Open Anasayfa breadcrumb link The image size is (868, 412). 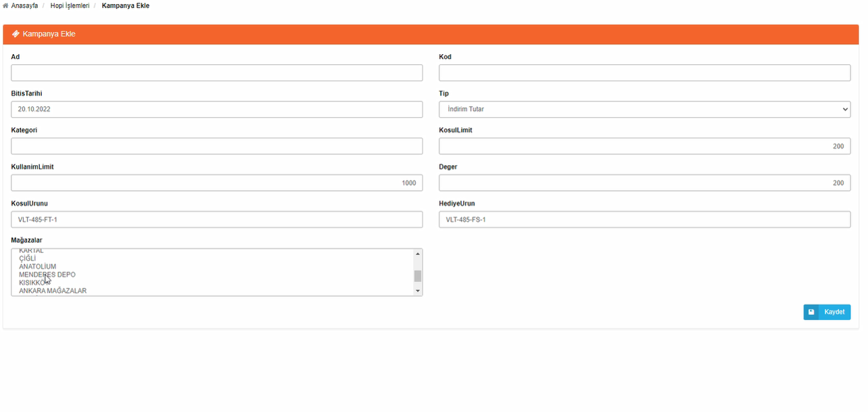pyautogui.click(x=24, y=5)
